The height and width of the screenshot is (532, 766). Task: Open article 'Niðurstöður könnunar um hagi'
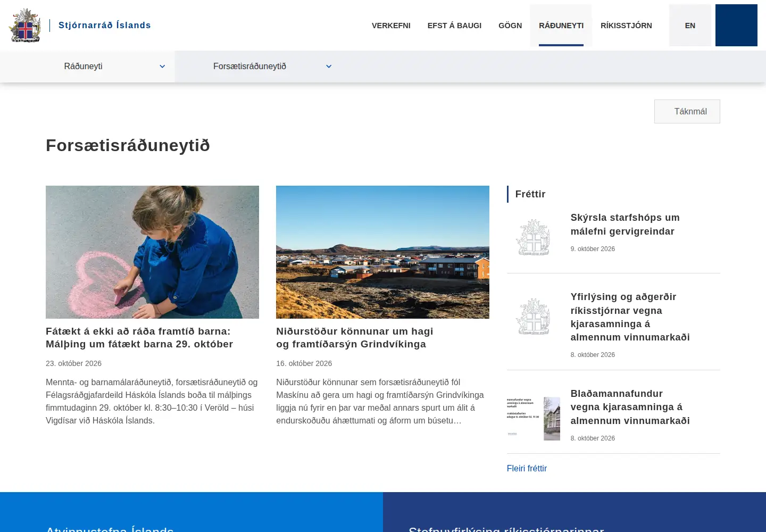[354, 338]
